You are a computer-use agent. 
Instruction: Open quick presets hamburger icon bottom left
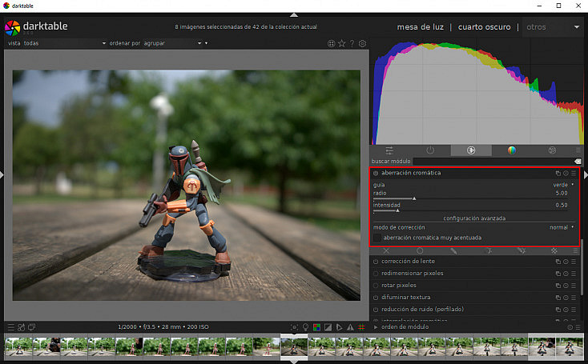pos(11,327)
